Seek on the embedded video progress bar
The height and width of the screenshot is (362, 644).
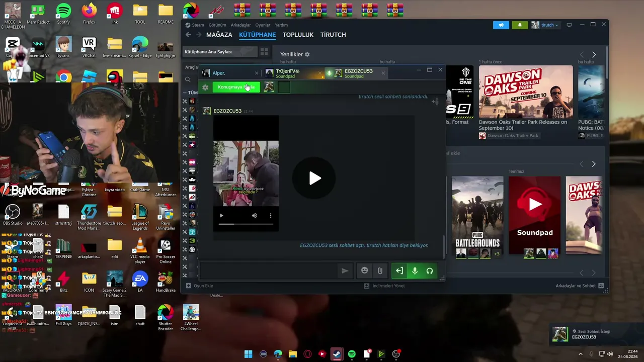[x=246, y=224]
